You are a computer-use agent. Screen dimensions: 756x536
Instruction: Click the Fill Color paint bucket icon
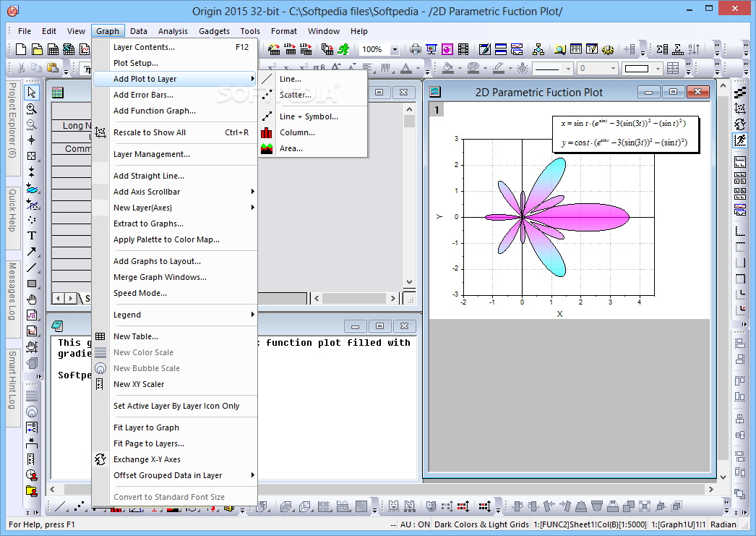tap(448, 68)
